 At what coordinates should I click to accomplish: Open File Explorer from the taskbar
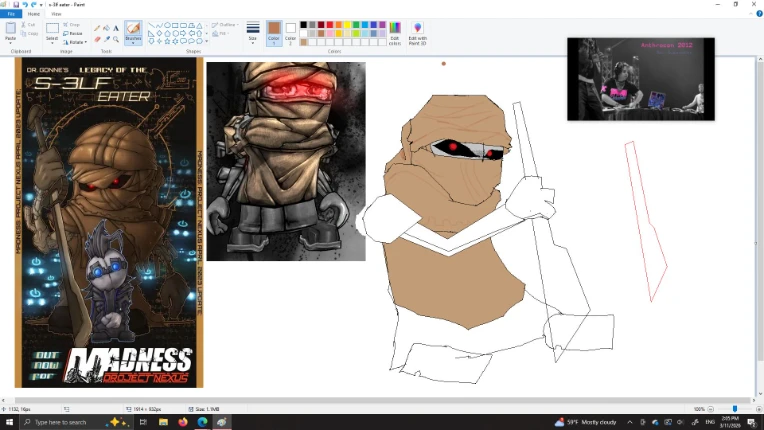(x=163, y=422)
